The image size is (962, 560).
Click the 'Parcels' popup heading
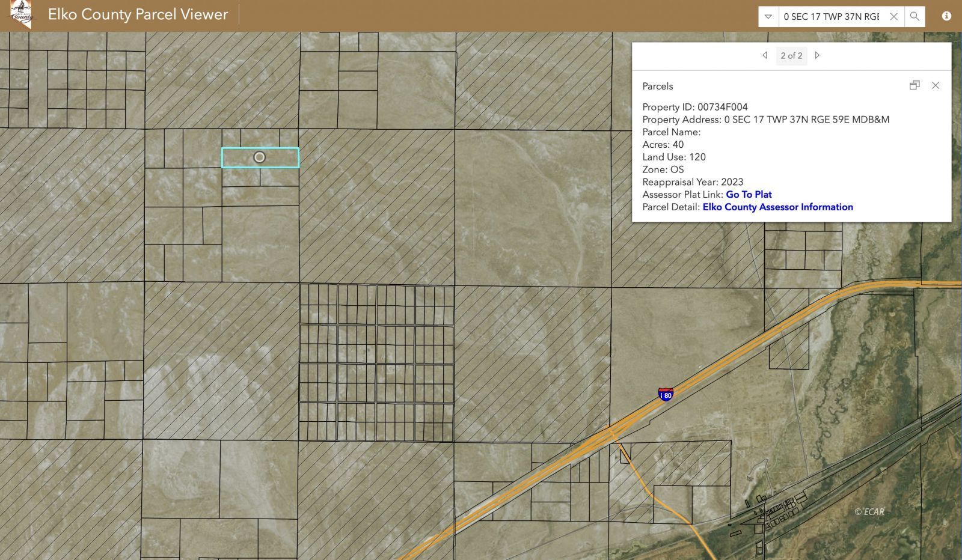657,86
